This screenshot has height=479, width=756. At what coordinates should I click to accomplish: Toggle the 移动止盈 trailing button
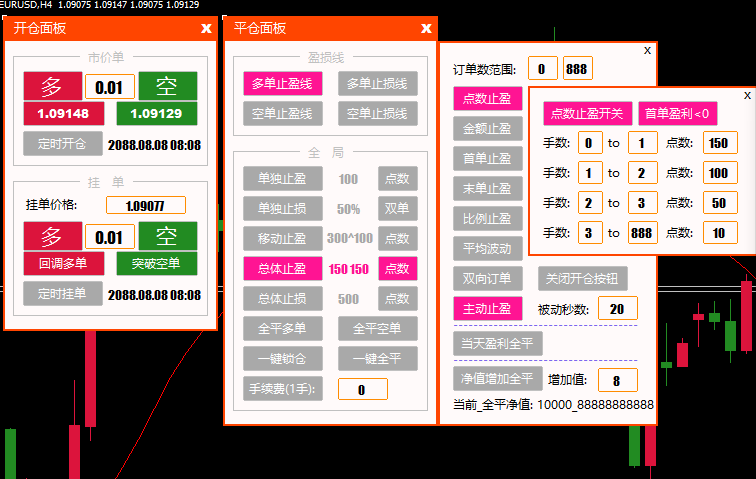(283, 238)
